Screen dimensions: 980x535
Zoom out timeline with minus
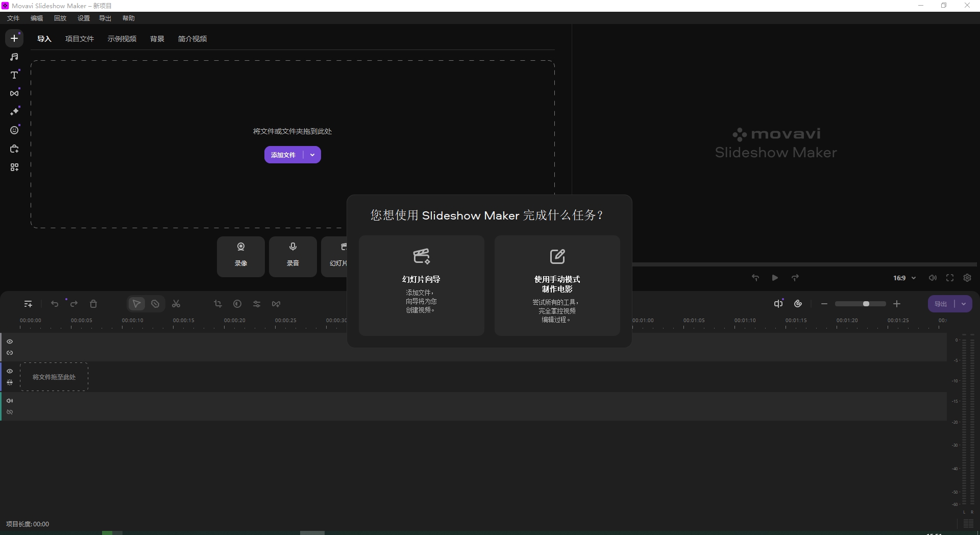(824, 304)
